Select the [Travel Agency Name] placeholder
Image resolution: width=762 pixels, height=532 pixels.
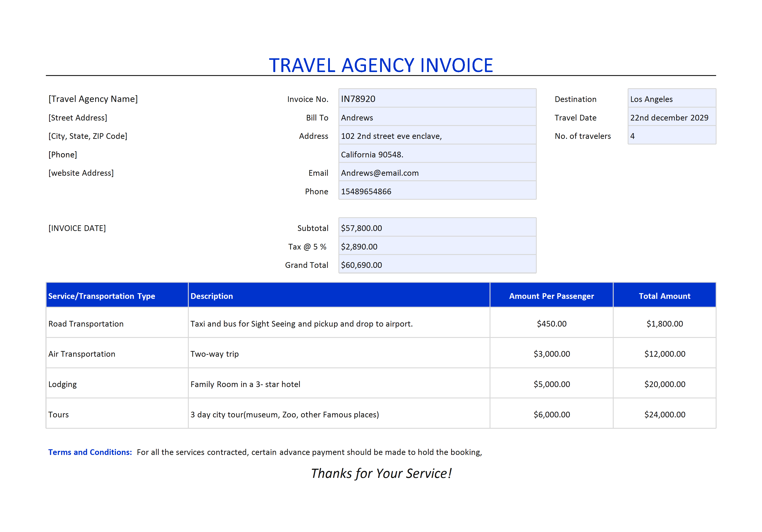click(93, 99)
